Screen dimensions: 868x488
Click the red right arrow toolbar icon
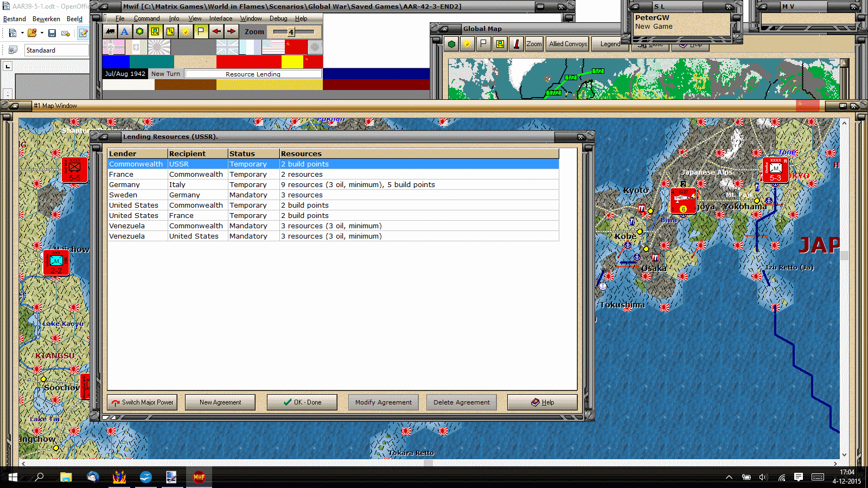point(231,31)
